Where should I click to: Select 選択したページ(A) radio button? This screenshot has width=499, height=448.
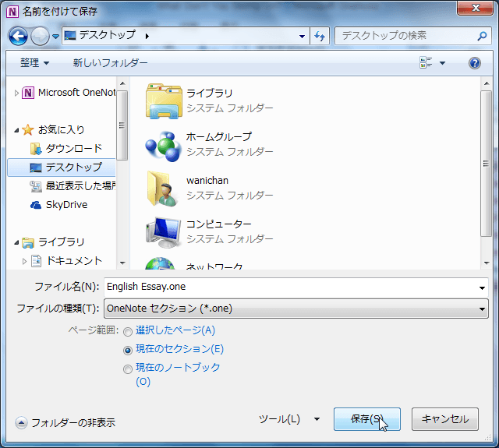(128, 332)
